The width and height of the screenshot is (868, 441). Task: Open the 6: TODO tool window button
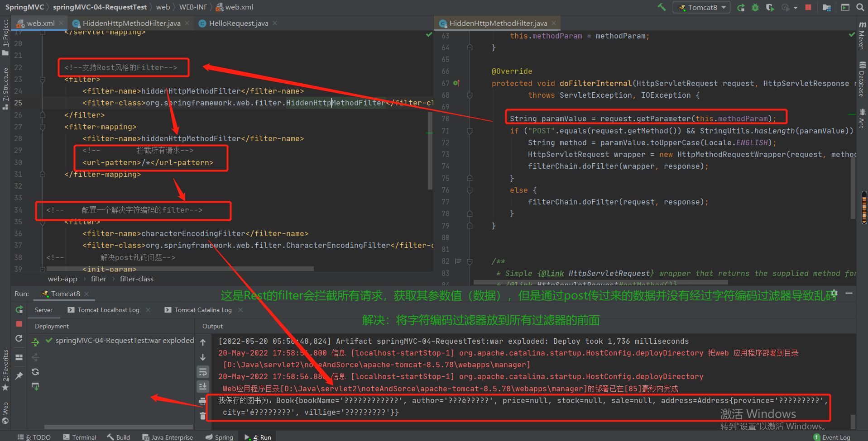[34, 437]
